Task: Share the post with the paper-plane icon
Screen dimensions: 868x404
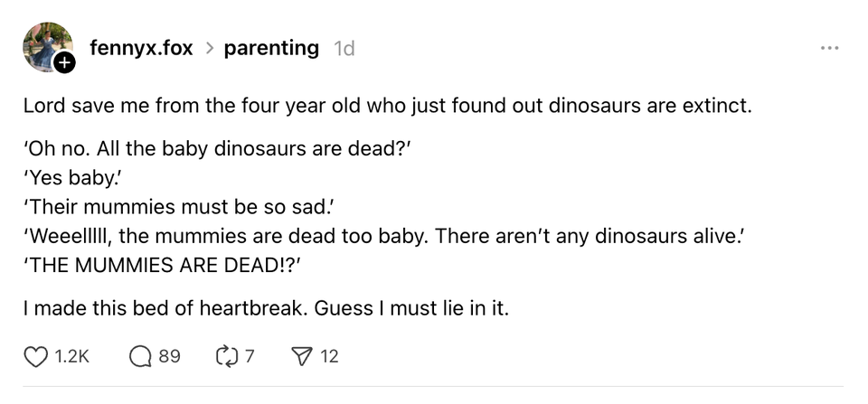Action: pyautogui.click(x=302, y=357)
